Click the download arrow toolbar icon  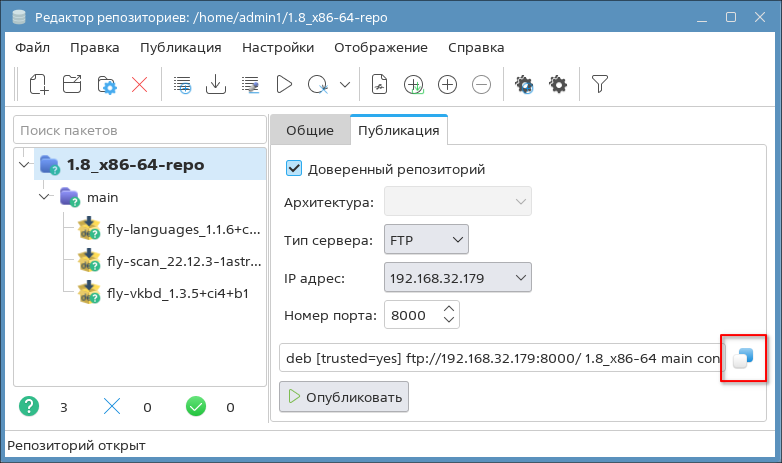(215, 85)
